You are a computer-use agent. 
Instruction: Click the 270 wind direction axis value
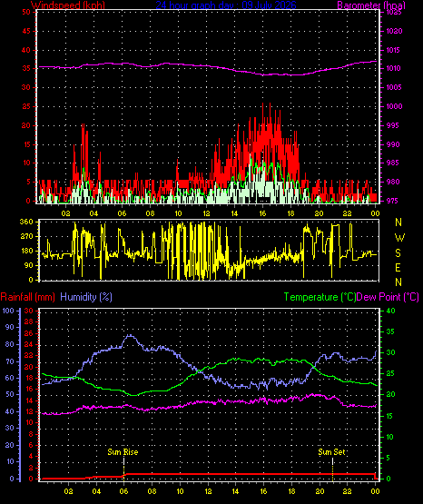click(26, 237)
